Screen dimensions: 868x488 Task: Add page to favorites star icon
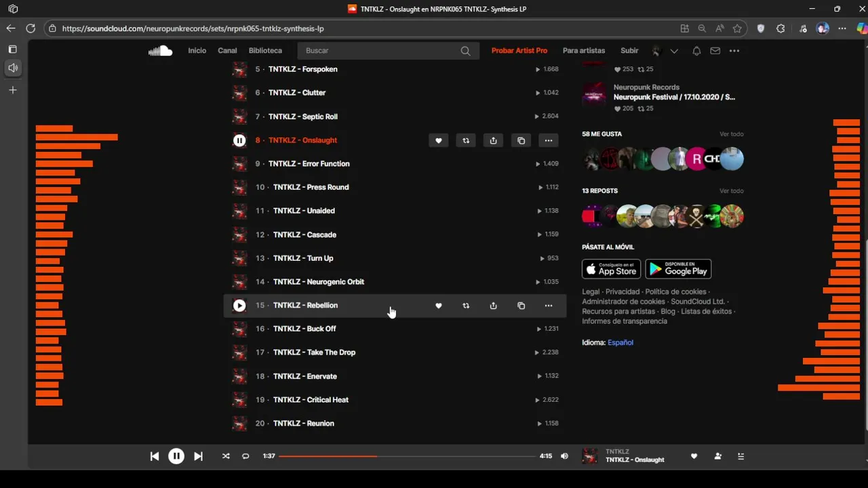coord(737,28)
